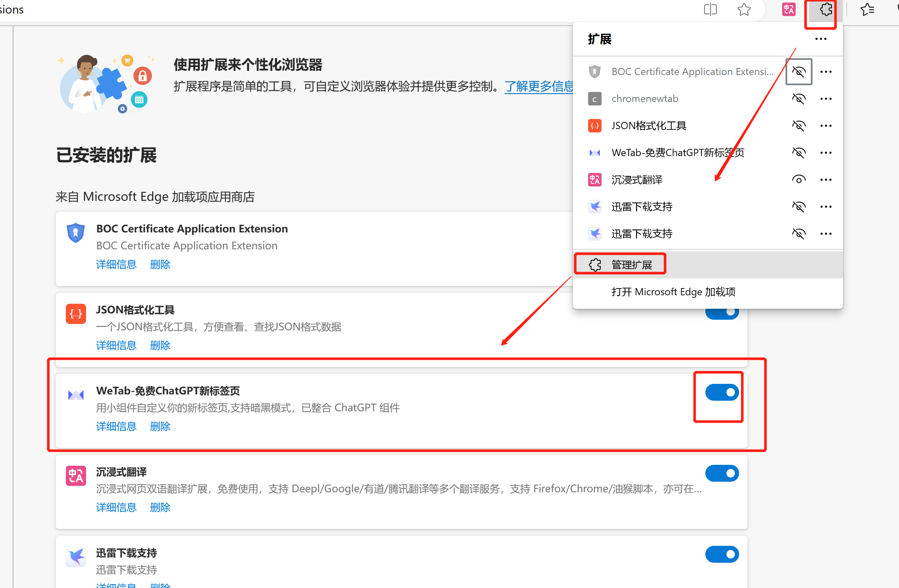Select JSON格式化工具 entry in popup
This screenshot has width=899, height=588.
click(649, 126)
